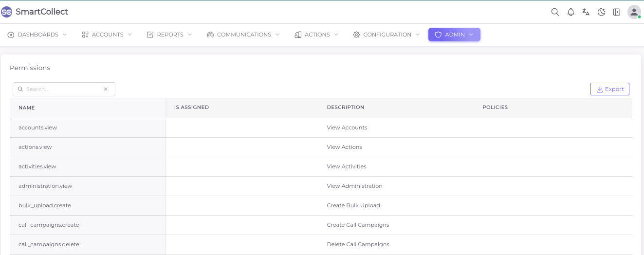This screenshot has width=644, height=255.
Task: Sort by the Name column header
Action: coord(27,108)
